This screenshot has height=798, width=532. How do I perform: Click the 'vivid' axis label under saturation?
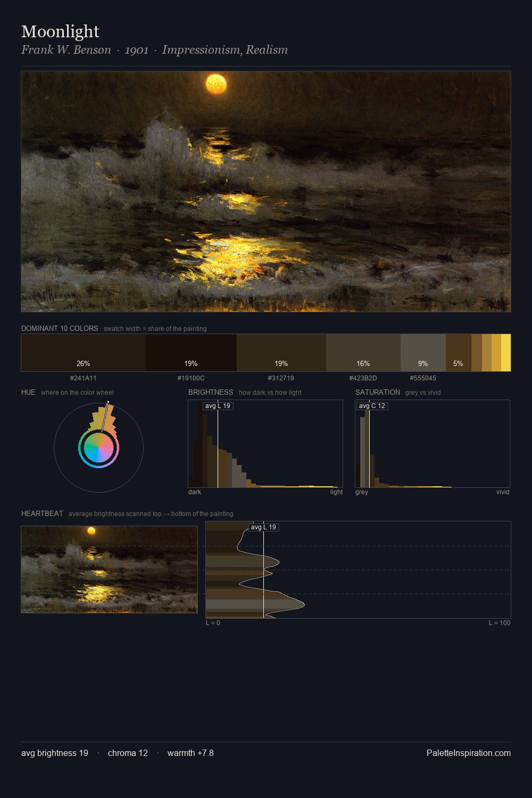[x=503, y=492]
